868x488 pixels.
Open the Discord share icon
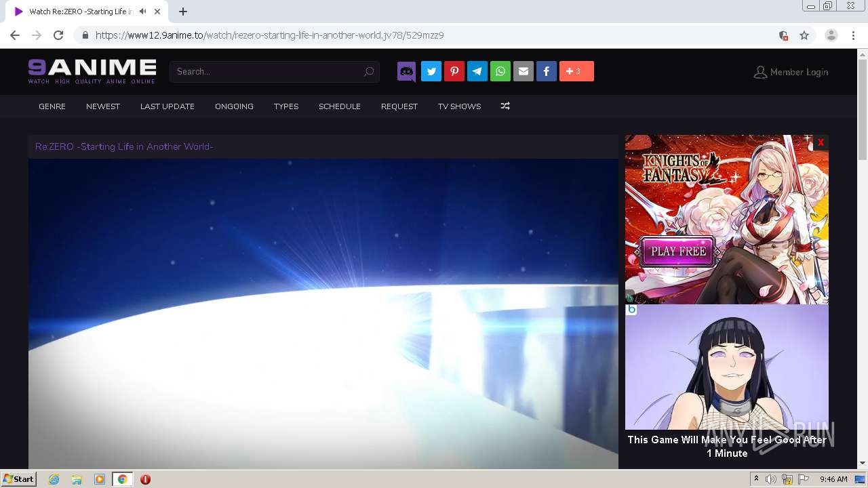coord(407,71)
